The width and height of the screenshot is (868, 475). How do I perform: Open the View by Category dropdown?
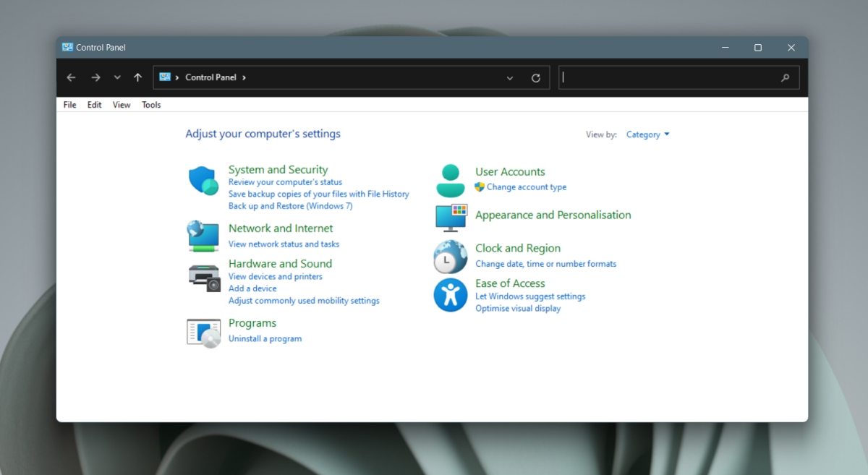click(x=647, y=134)
